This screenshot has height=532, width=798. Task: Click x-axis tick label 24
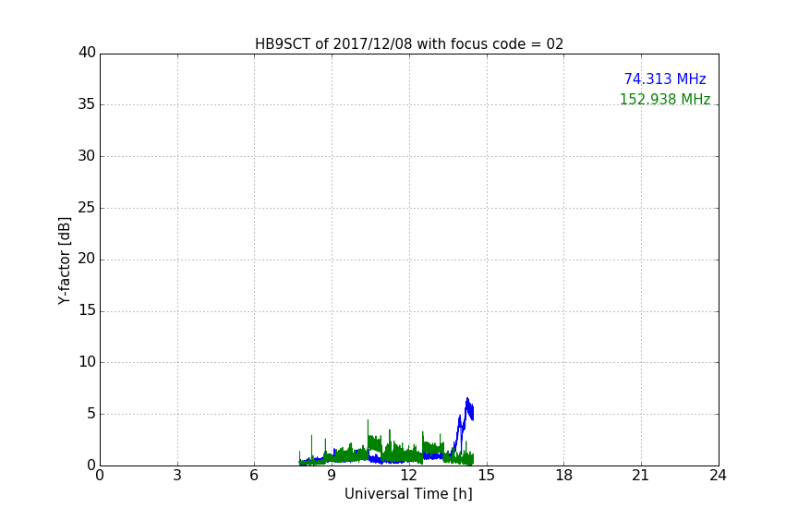[718, 476]
